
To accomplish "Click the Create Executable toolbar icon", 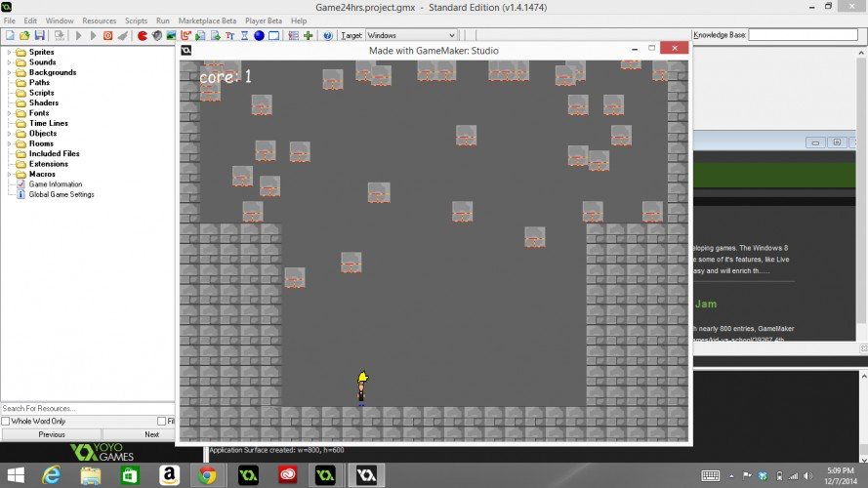I will [x=60, y=35].
